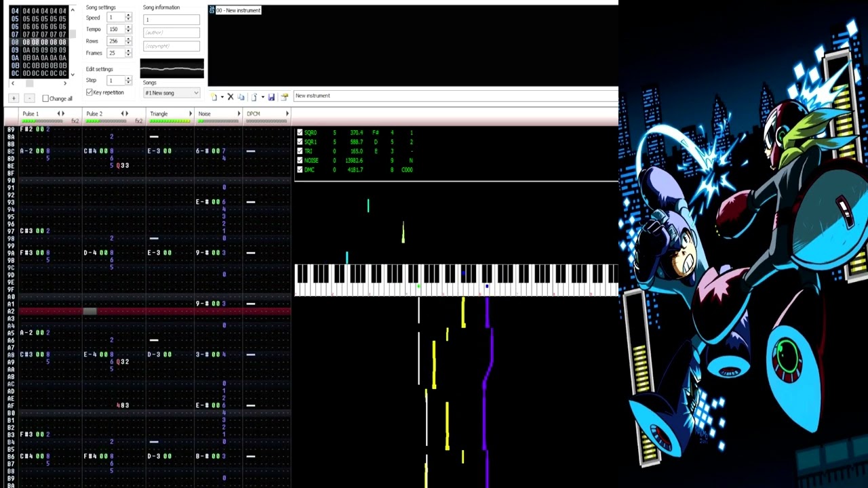This screenshot has height=488, width=868.
Task: Click Pulse 2 remove effect column arrow
Action: pyautogui.click(x=122, y=113)
